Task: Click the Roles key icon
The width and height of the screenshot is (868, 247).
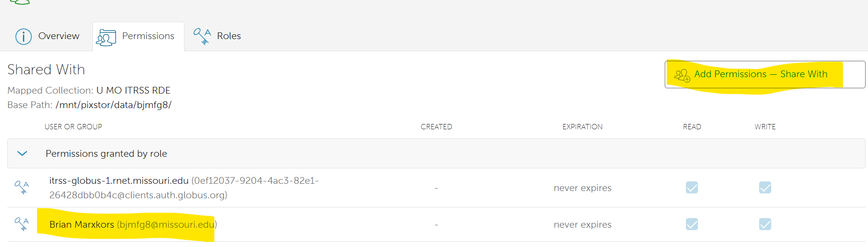Action: [202, 36]
